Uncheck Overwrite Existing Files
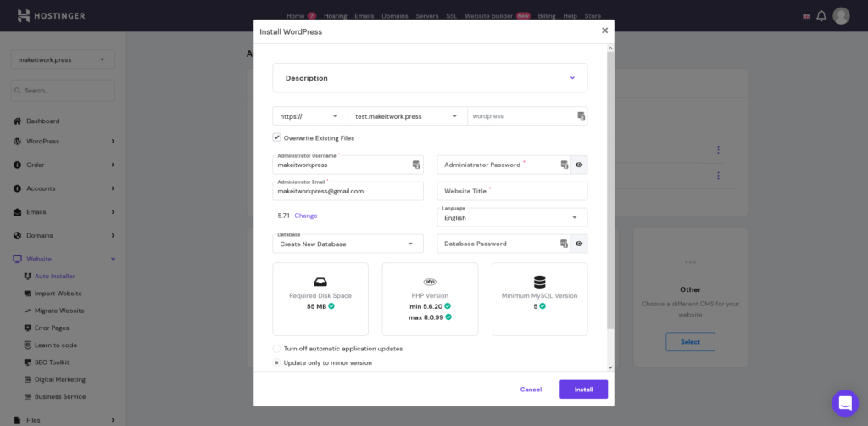The width and height of the screenshot is (868, 426). click(x=277, y=137)
